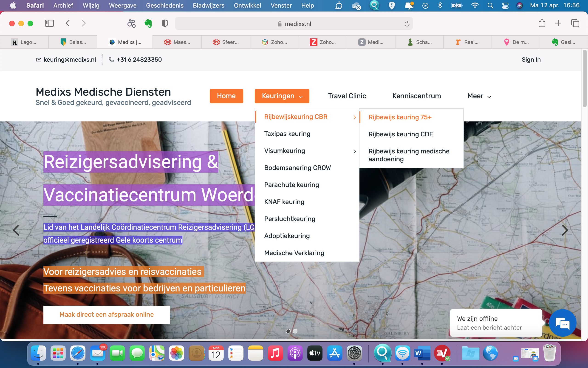Go to next slide with right arrow
The image size is (588, 368).
click(565, 230)
